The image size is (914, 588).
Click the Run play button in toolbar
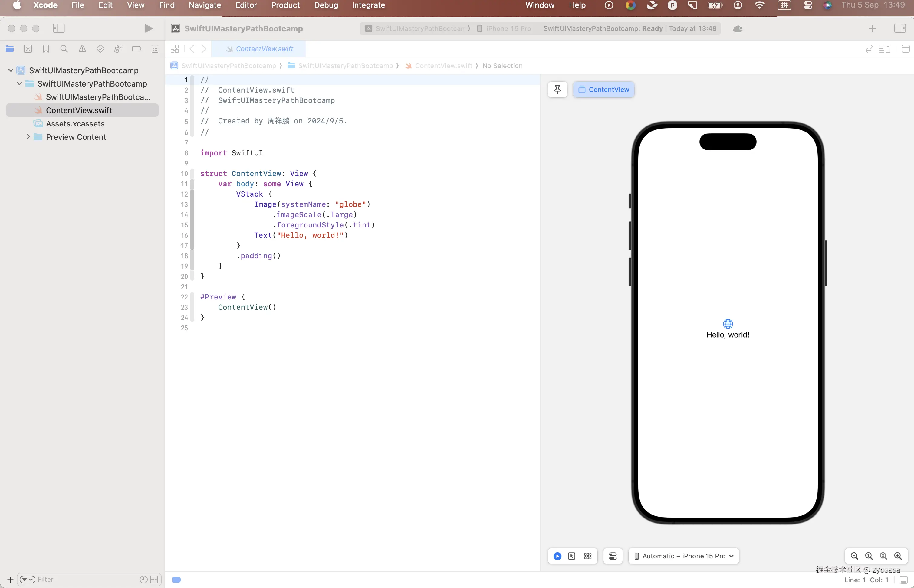coord(149,29)
